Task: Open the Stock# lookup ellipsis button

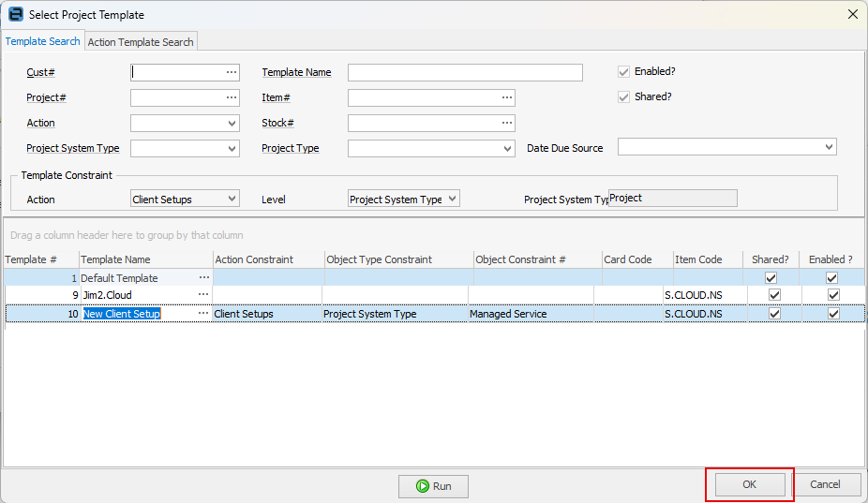Action: pyautogui.click(x=507, y=123)
